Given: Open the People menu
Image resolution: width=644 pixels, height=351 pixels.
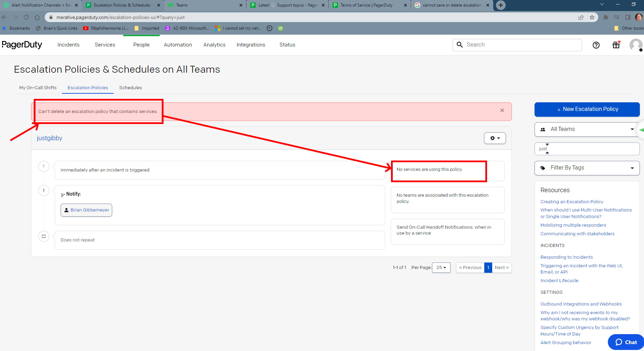Looking at the screenshot, I should tap(141, 45).
